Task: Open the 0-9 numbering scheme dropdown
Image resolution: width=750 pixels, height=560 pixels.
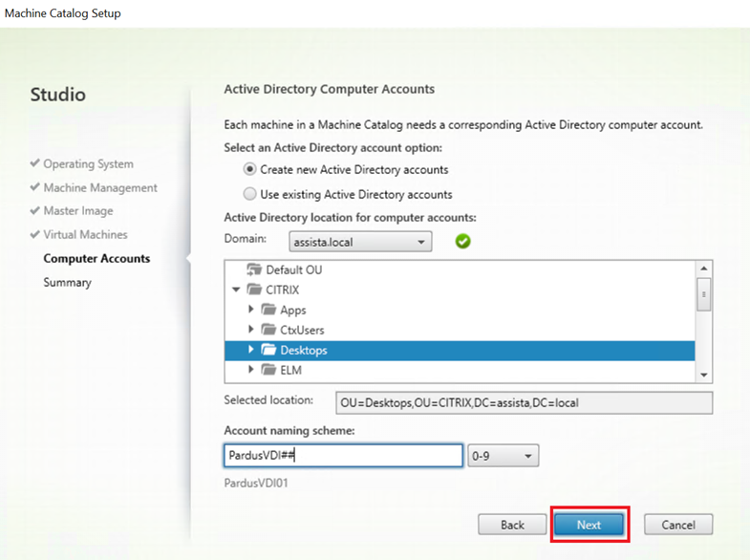Action: pyautogui.click(x=504, y=456)
